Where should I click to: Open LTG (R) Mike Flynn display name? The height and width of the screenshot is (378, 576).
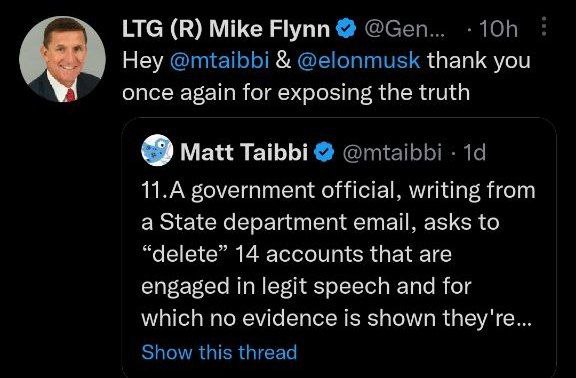pyautogui.click(x=226, y=29)
